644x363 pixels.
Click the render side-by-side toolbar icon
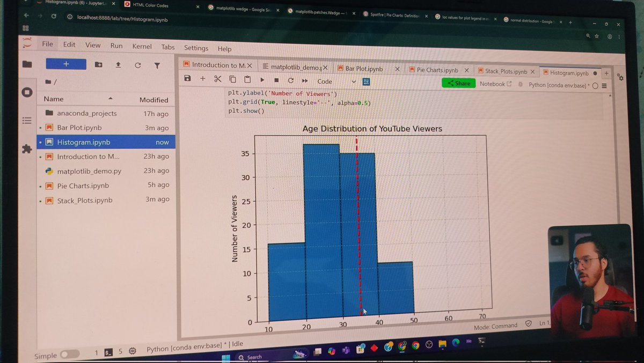[x=367, y=82]
